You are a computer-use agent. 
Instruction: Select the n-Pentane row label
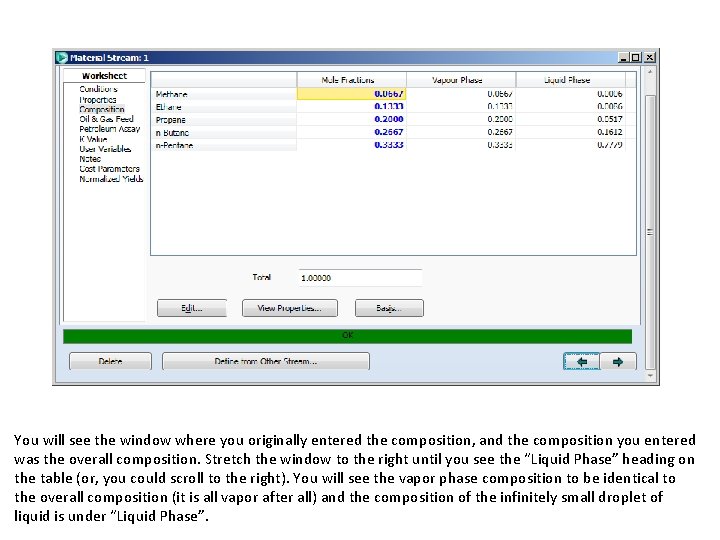tap(224, 145)
